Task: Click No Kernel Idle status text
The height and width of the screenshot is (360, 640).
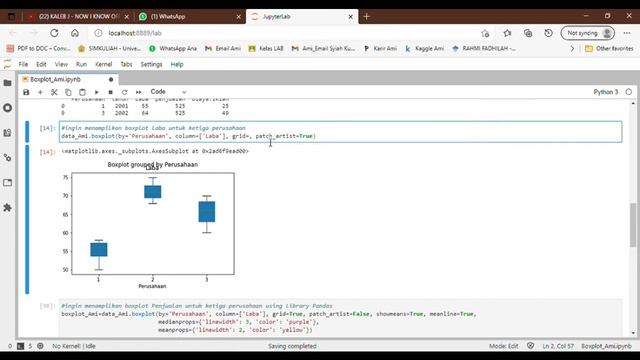Action: [x=74, y=346]
